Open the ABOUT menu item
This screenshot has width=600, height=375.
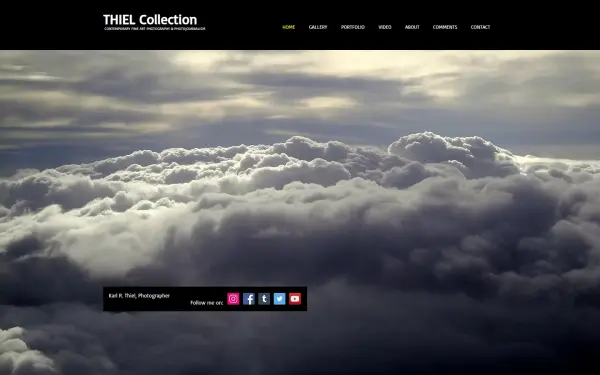(x=412, y=27)
